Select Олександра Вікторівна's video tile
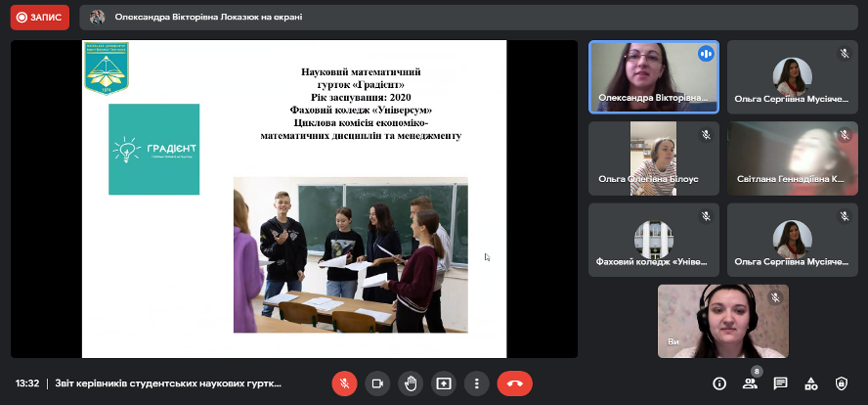 [x=653, y=76]
